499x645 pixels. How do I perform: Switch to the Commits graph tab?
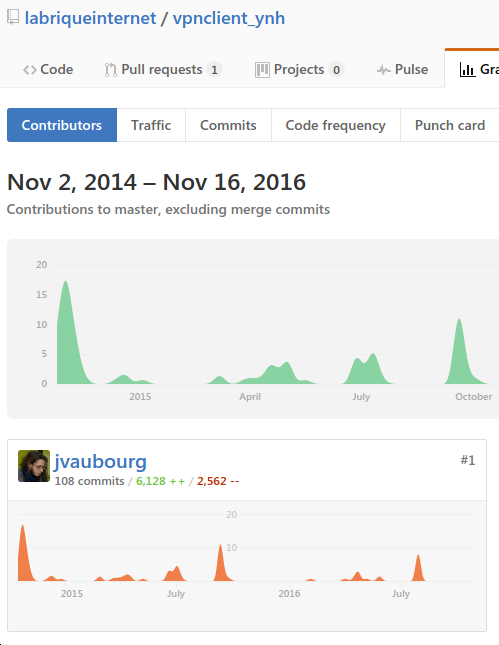[228, 125]
